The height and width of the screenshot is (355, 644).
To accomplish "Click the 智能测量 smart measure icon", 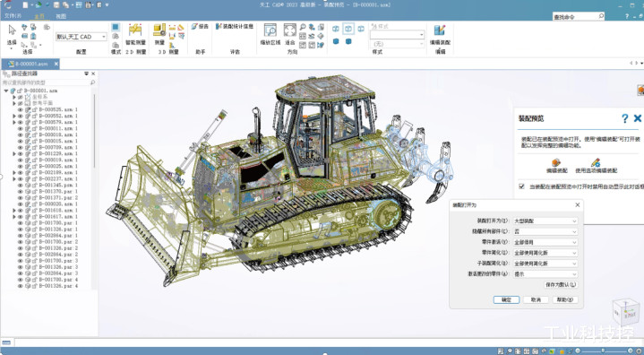I will [x=135, y=30].
